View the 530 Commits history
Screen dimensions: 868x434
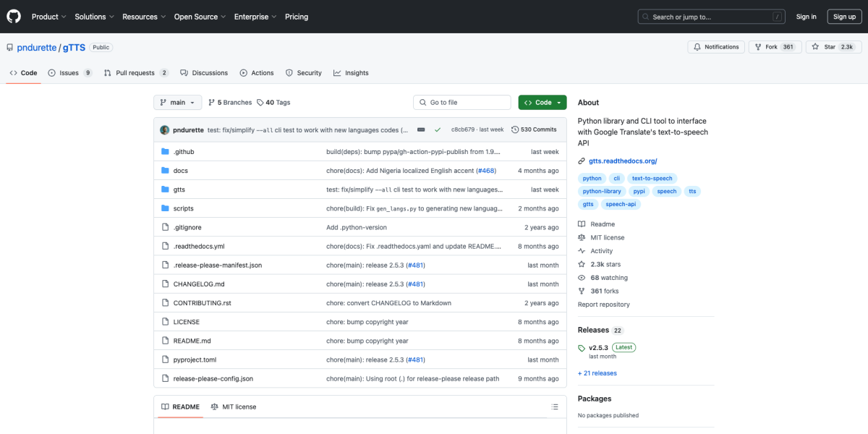tap(534, 129)
